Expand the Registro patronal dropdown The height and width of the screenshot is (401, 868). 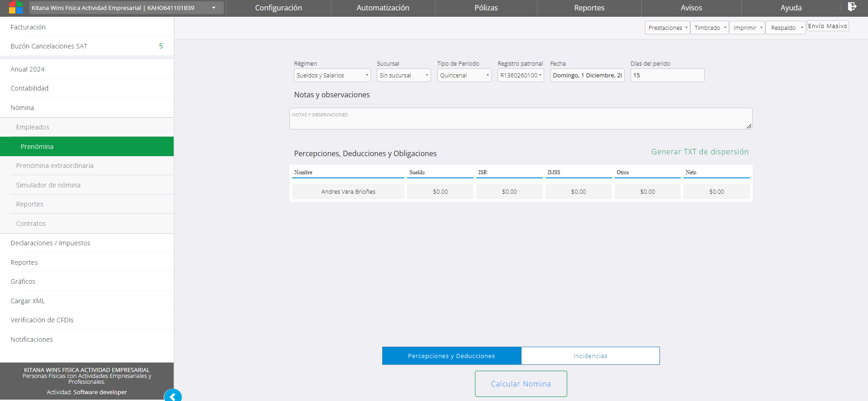click(x=520, y=75)
